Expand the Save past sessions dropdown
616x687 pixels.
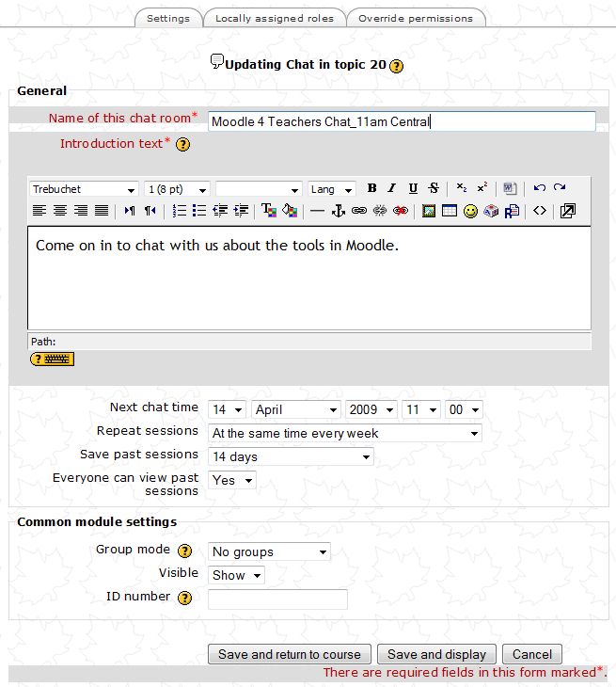coord(291,457)
